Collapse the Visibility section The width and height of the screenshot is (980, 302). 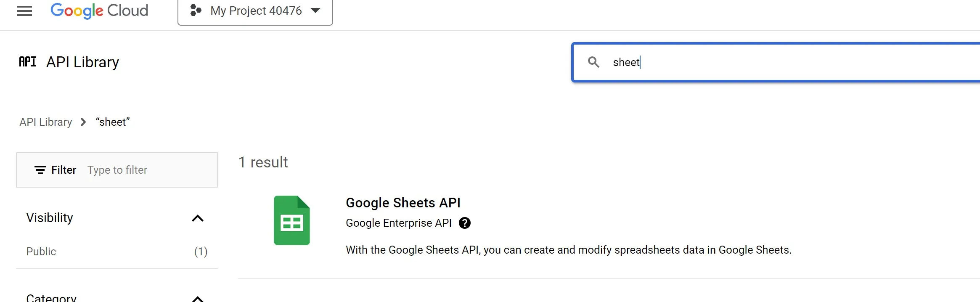[x=198, y=218]
